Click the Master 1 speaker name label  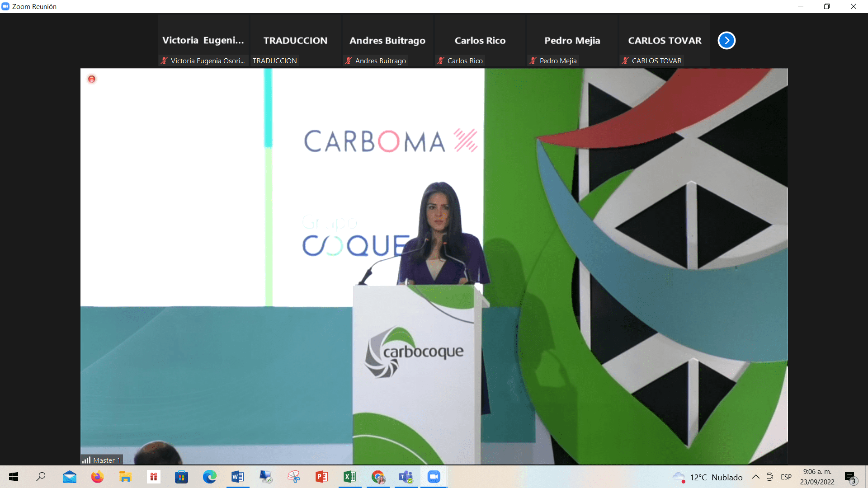click(x=107, y=460)
